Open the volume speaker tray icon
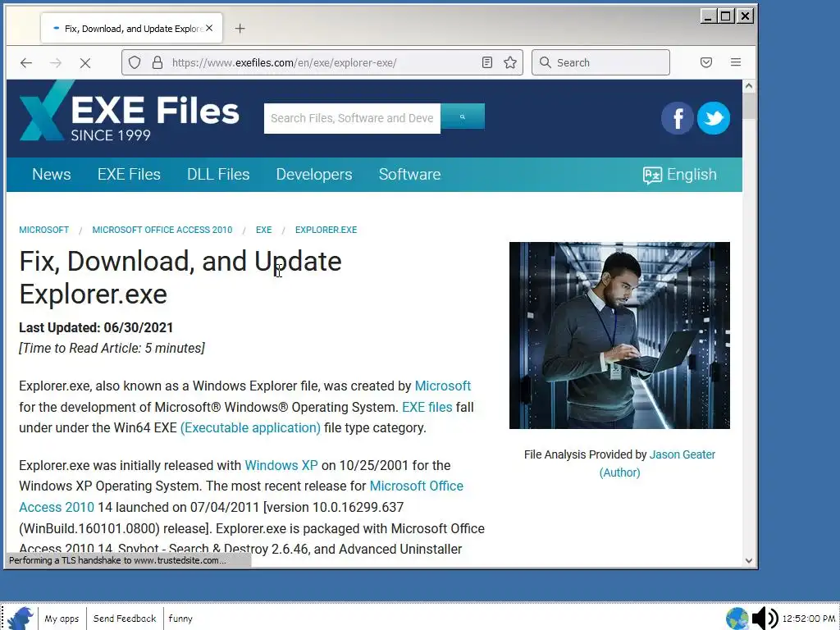This screenshot has height=630, width=840. [x=765, y=619]
